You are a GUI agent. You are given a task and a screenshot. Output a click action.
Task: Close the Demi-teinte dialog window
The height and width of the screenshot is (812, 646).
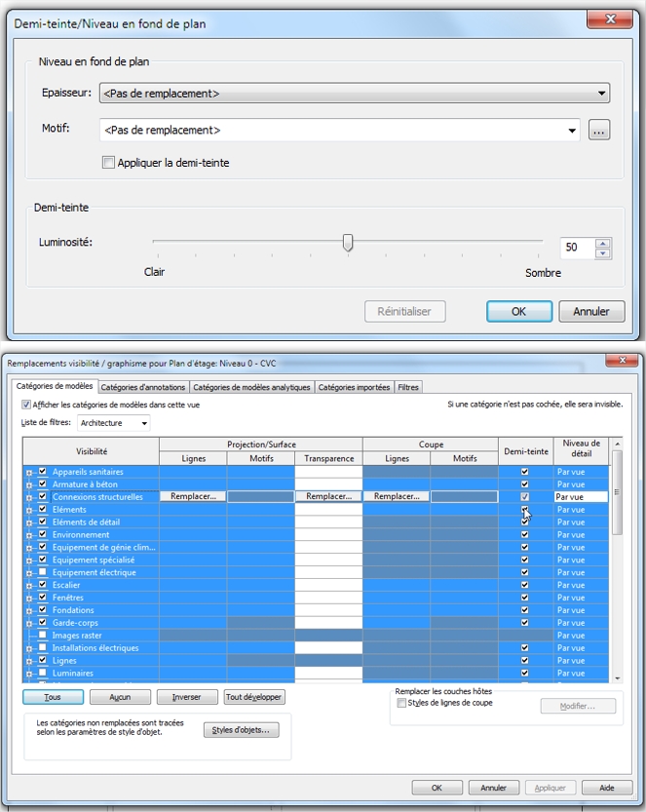[x=611, y=20]
